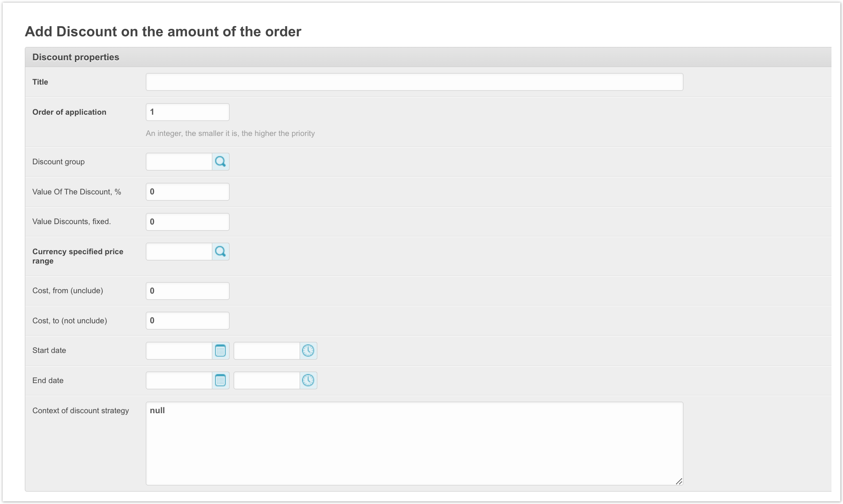This screenshot has width=843, height=504.
Task: Click the Cost, to (not unclude) field
Action: pyautogui.click(x=187, y=321)
